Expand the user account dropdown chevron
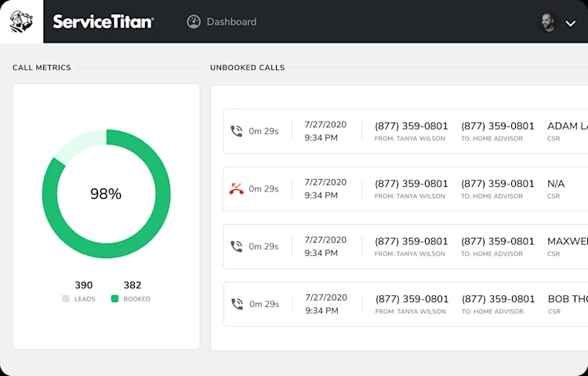Viewport: 588px width, 376px height. click(x=571, y=24)
